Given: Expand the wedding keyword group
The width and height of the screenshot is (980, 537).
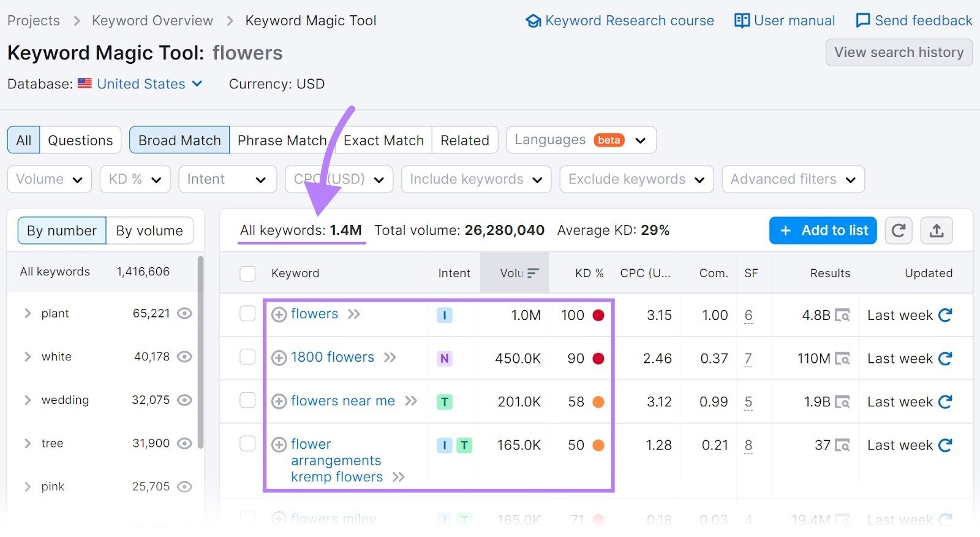Looking at the screenshot, I should (28, 400).
